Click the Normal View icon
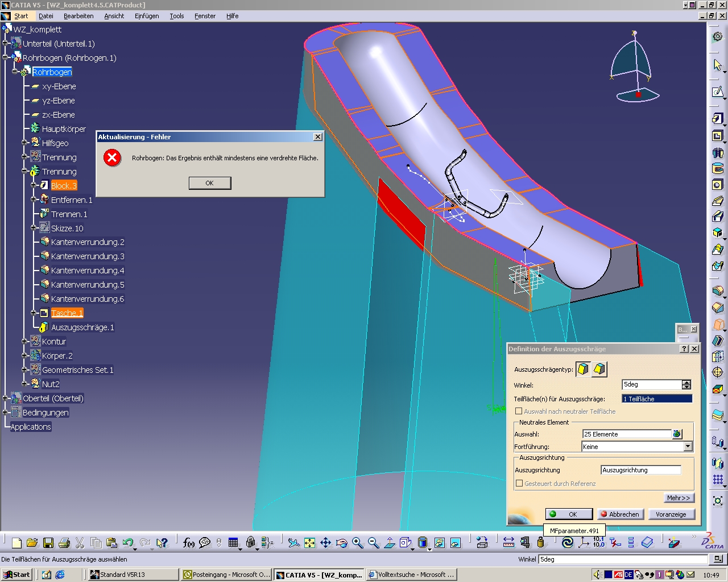This screenshot has height=582, width=728. (389, 543)
